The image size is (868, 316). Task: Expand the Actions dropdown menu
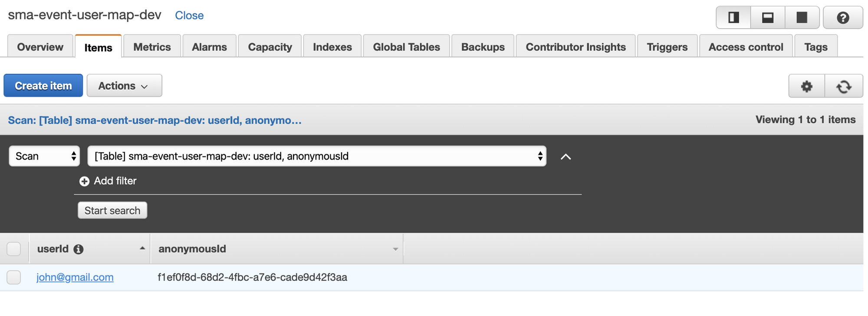click(124, 86)
